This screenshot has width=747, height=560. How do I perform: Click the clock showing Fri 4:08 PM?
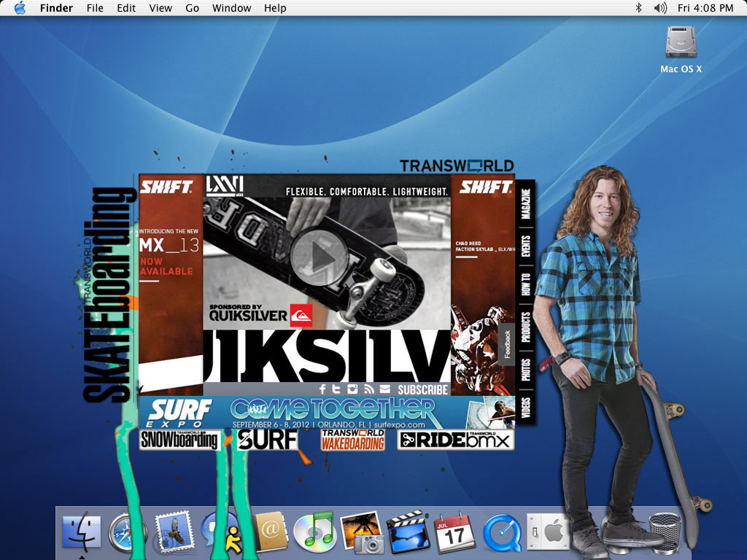[705, 8]
